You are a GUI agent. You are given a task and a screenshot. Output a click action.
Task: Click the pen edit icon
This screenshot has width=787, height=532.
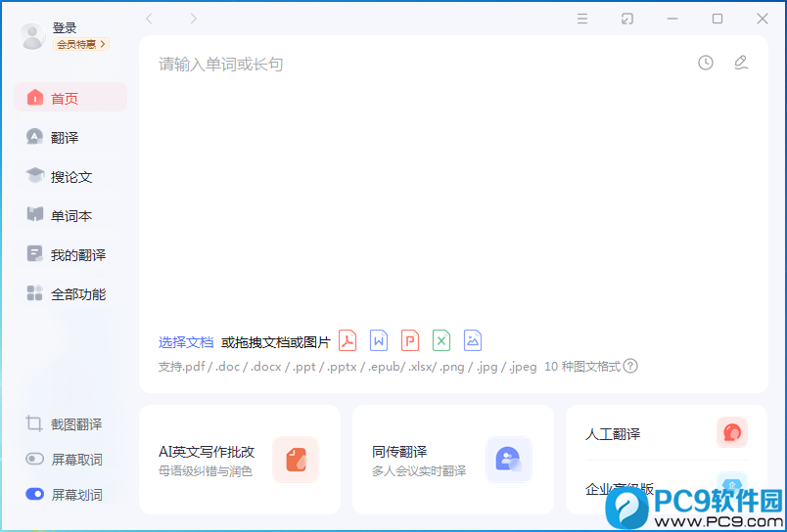(x=741, y=63)
